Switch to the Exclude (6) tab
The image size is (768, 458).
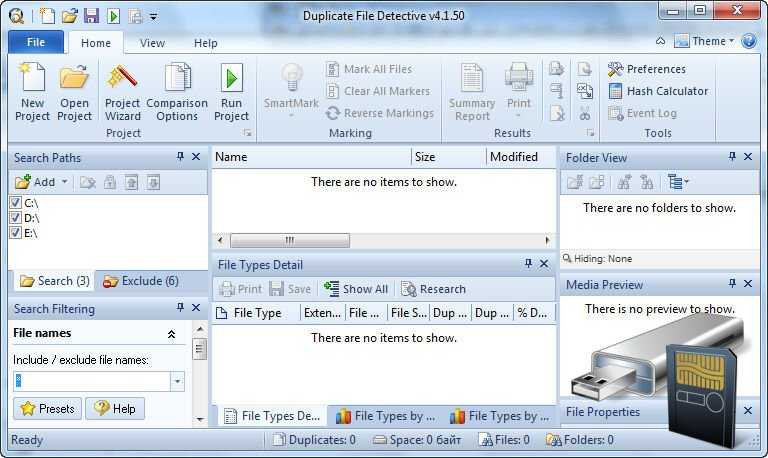click(x=141, y=281)
